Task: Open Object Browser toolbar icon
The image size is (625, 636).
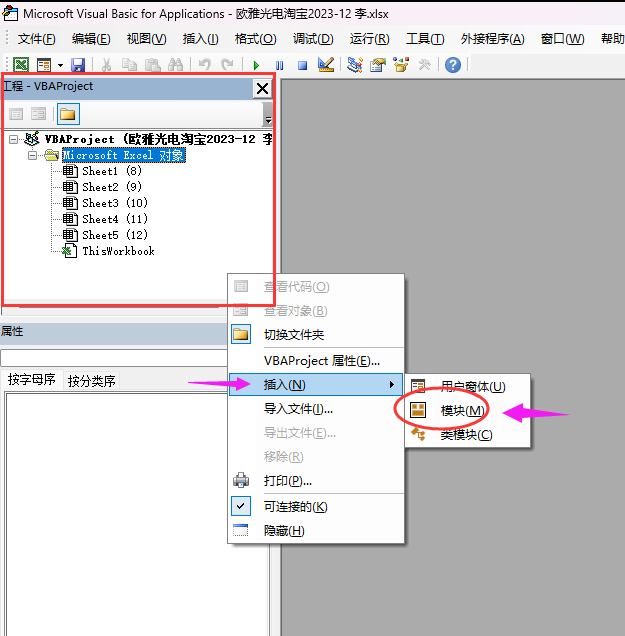Action: pos(401,65)
